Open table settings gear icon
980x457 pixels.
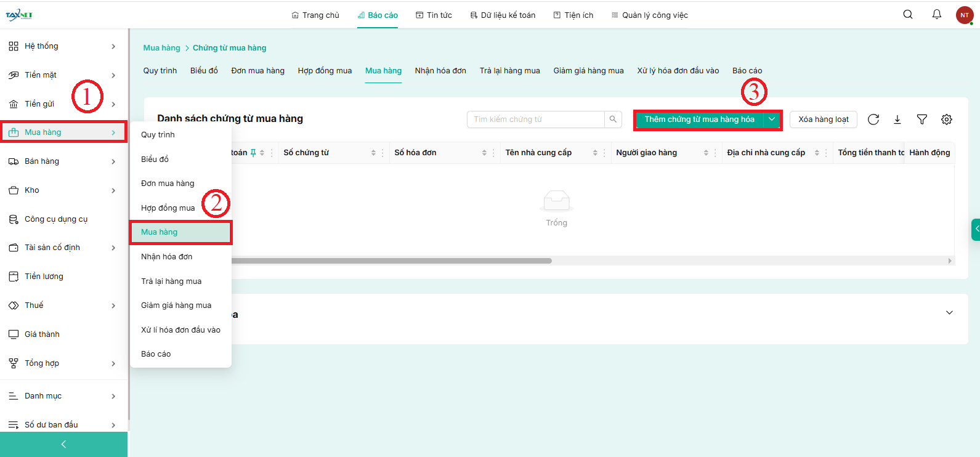pos(947,119)
